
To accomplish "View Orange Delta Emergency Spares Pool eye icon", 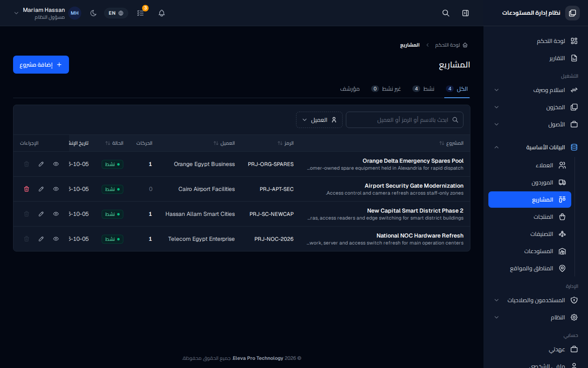I will [x=56, y=164].
